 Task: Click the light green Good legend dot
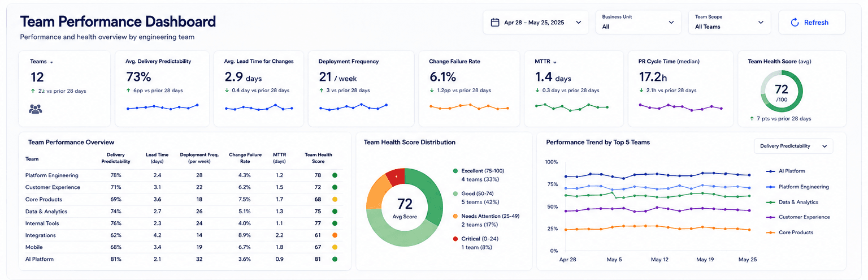point(455,193)
